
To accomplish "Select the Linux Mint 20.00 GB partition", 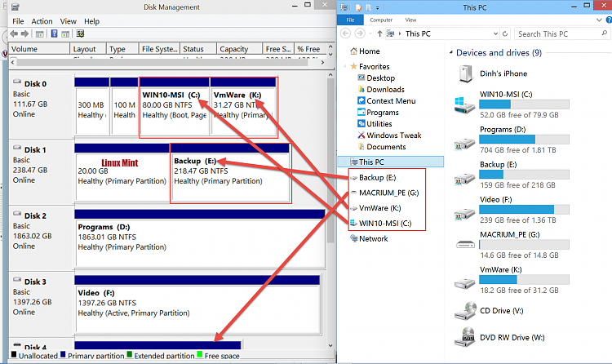I will [x=122, y=172].
